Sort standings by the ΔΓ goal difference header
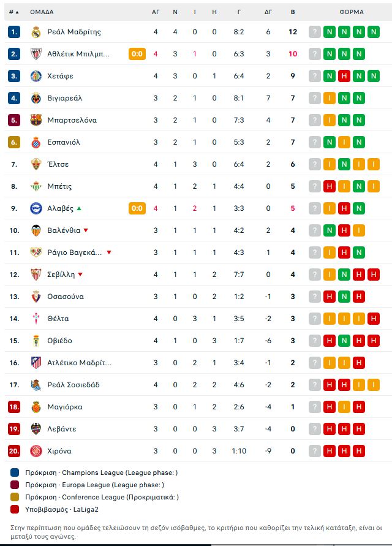 268,12
